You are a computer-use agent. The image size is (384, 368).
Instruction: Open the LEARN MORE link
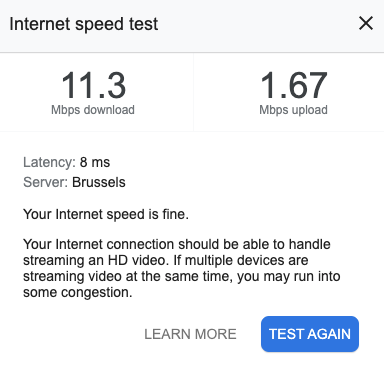pos(190,334)
